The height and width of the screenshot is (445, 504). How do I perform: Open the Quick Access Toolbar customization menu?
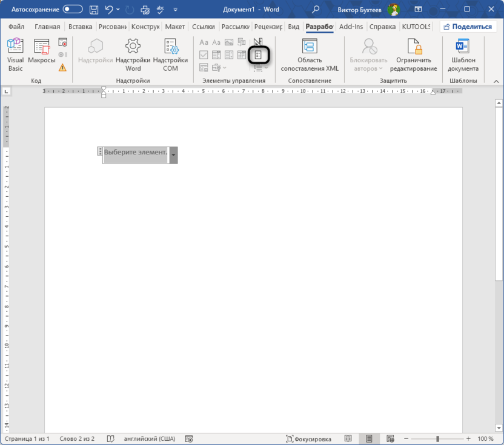pyautogui.click(x=176, y=9)
